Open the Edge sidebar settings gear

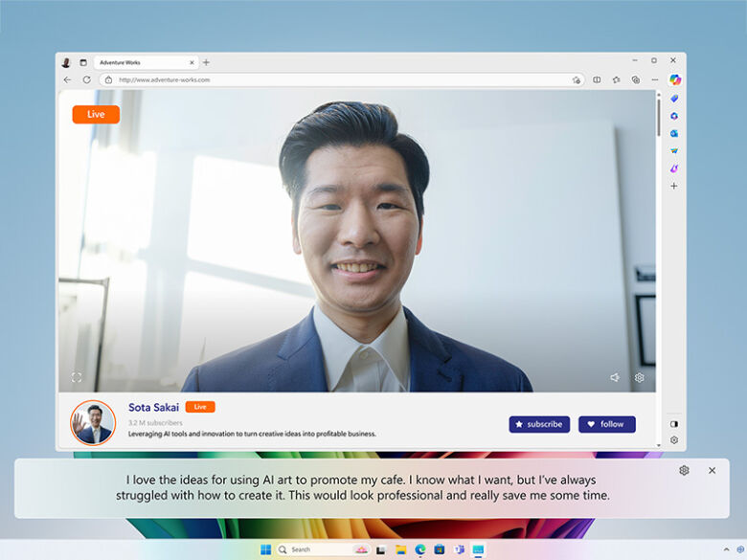click(x=674, y=440)
